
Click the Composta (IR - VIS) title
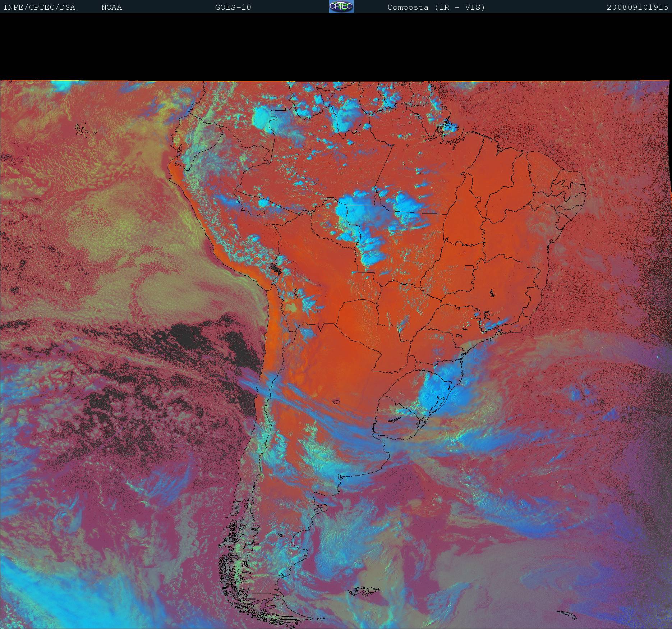click(436, 7)
